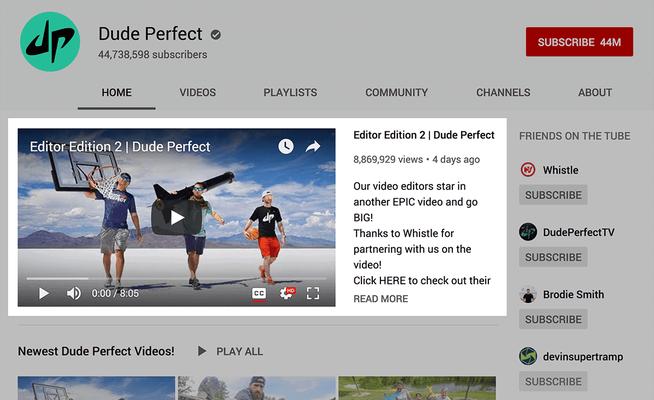
Task: Subscribe to the Brodie Smith channel
Action: [553, 319]
